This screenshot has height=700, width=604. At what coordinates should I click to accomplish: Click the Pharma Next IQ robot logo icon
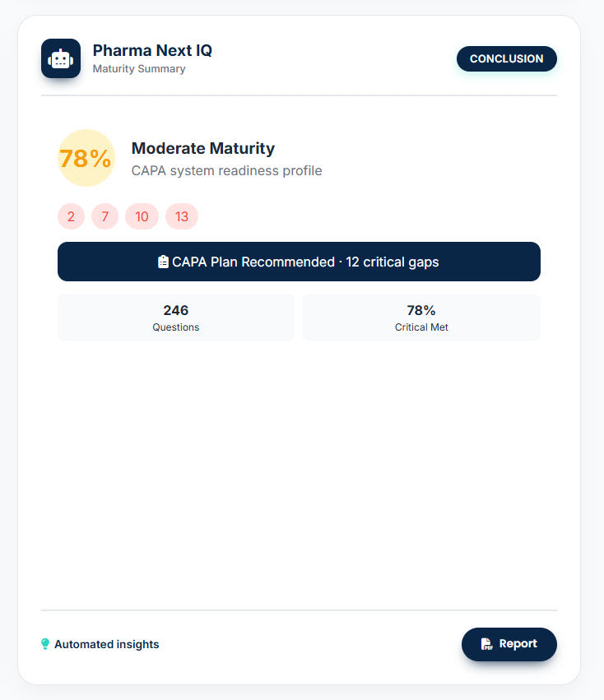61,58
